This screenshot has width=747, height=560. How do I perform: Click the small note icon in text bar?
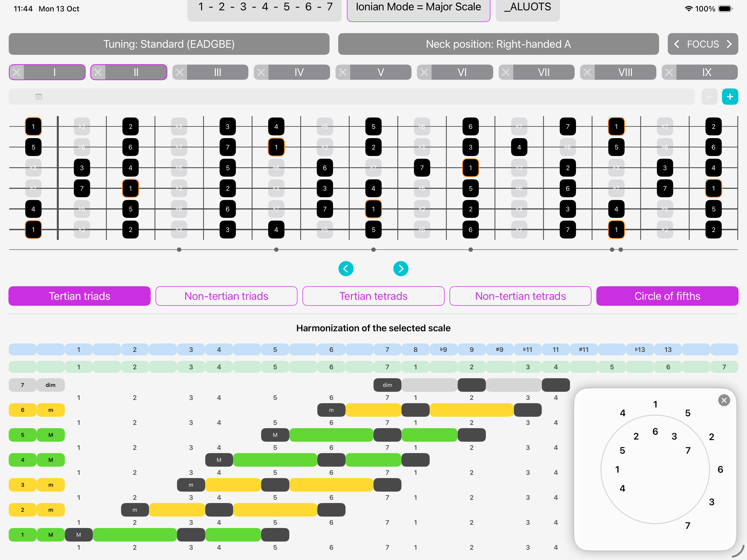click(x=39, y=97)
